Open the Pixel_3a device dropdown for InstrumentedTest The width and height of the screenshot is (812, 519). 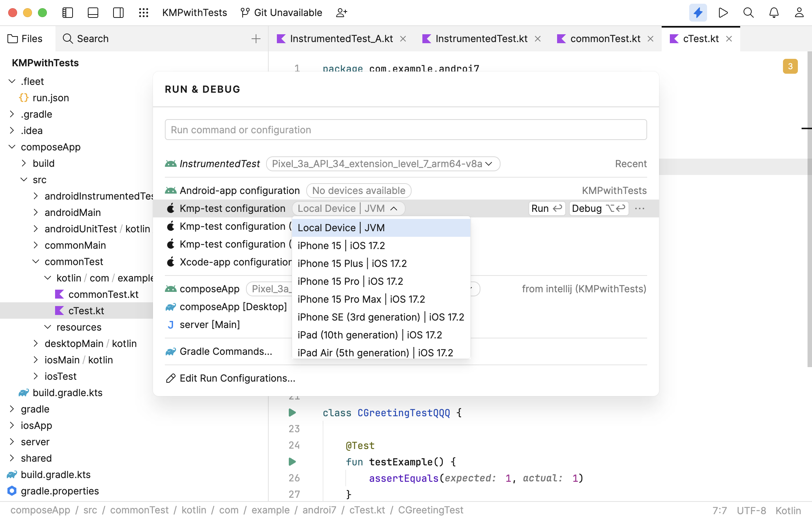coord(383,164)
